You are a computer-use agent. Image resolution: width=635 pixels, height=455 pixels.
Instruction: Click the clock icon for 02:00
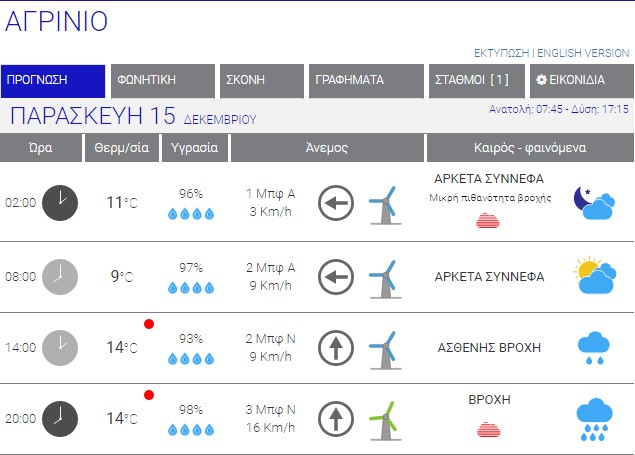click(x=61, y=203)
